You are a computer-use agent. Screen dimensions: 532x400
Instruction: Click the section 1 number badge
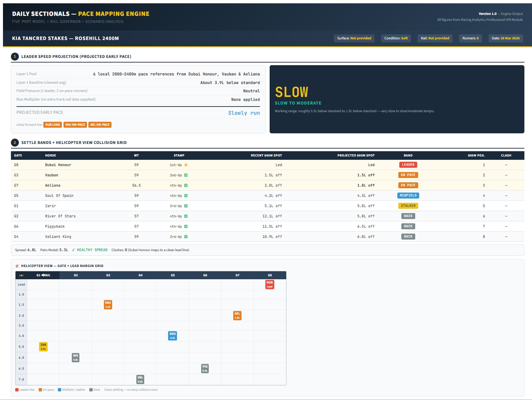click(15, 57)
